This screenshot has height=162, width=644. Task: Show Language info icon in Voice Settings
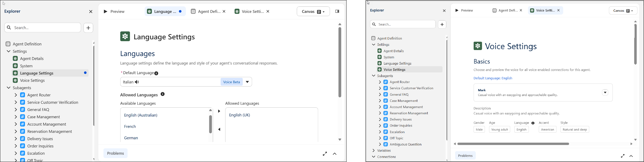click(533, 123)
